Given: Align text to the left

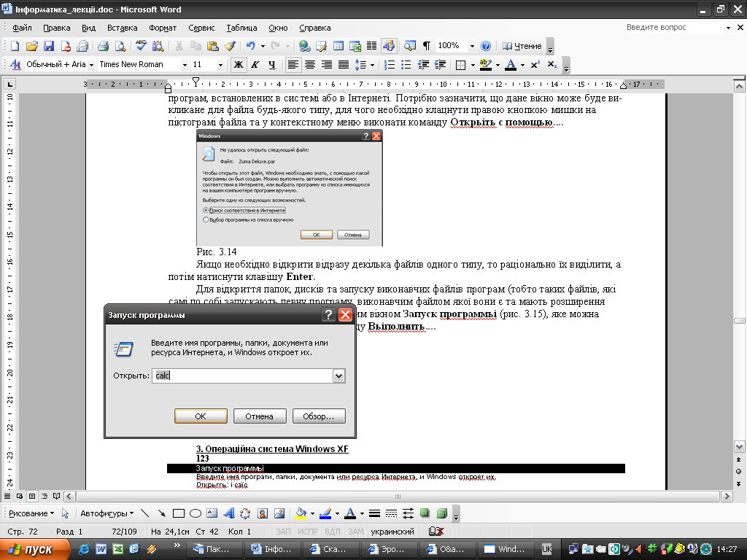Looking at the screenshot, I should 293,65.
